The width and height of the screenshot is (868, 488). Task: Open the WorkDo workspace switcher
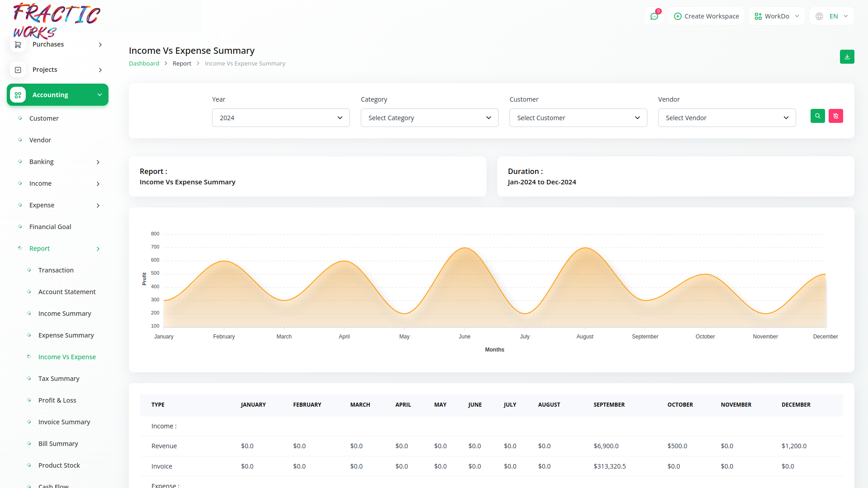tap(777, 16)
